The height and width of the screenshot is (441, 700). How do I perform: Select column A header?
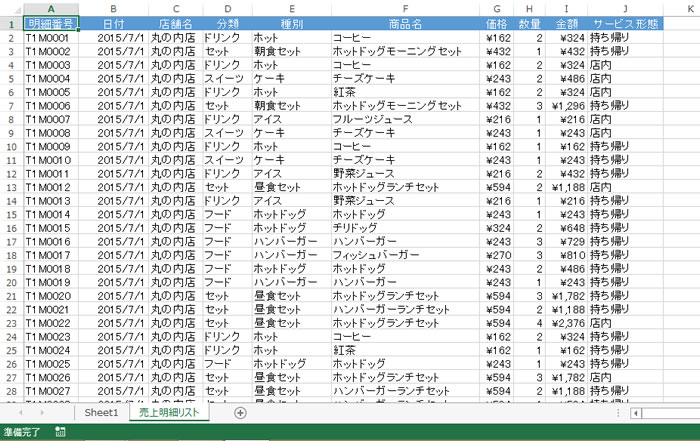[51, 9]
